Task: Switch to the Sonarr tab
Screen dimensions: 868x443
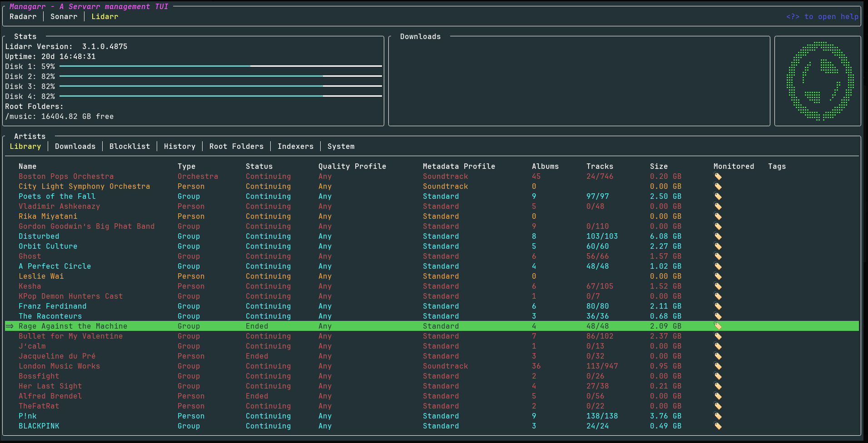Action: point(64,17)
